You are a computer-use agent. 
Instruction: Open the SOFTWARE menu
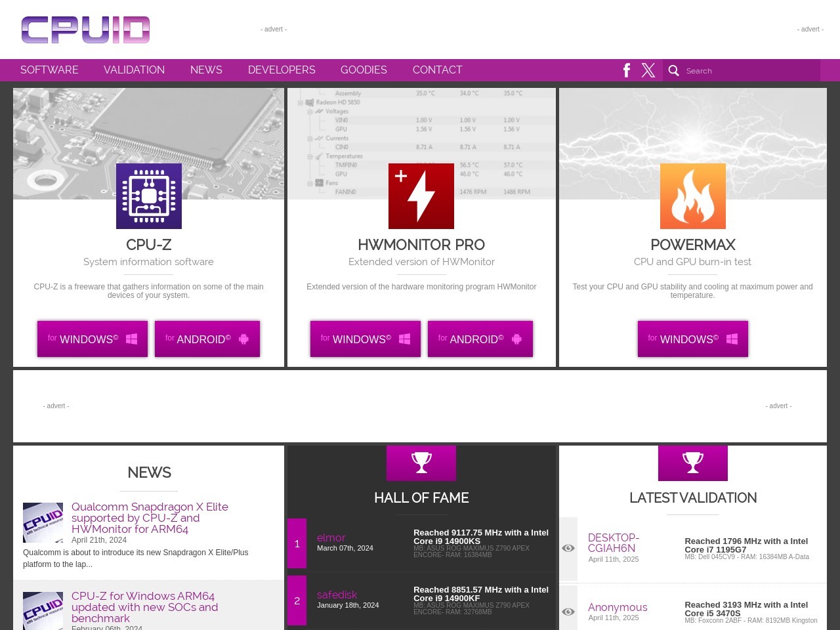[x=49, y=70]
